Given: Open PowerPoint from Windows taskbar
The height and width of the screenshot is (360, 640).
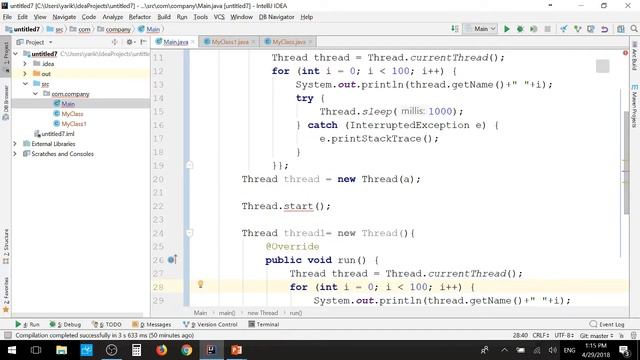Looking at the screenshot, I should tap(236, 350).
